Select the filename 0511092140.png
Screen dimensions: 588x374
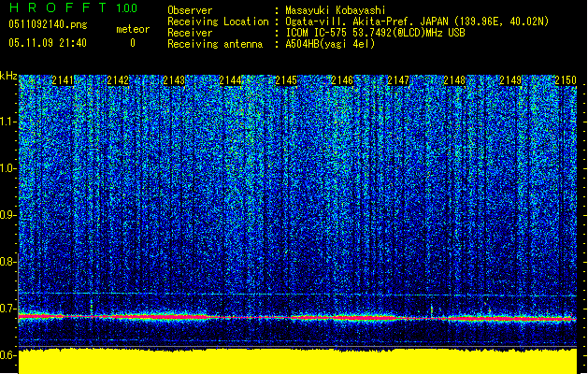[48, 24]
